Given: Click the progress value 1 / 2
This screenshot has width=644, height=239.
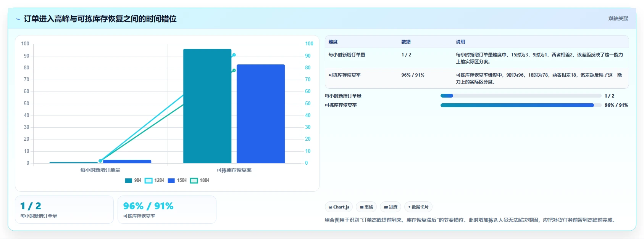Looking at the screenshot, I should [610, 96].
